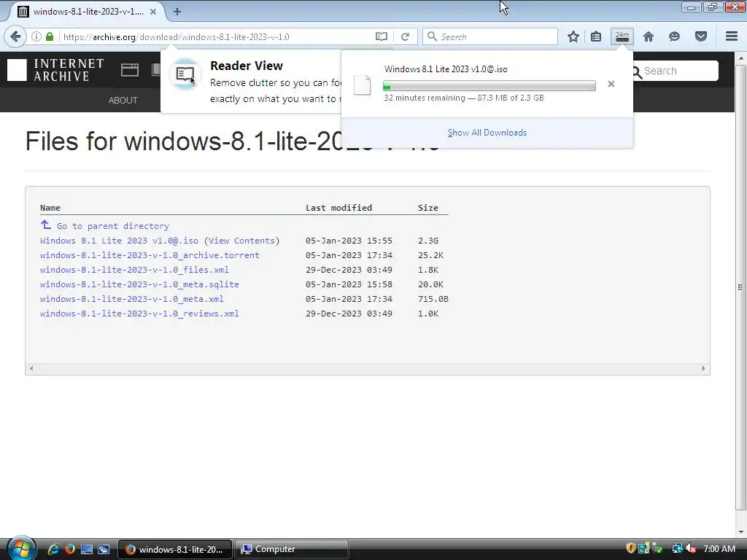Click left arrow of horizontal scrollbar
Screen dimensions: 747x560
[x=31, y=368]
